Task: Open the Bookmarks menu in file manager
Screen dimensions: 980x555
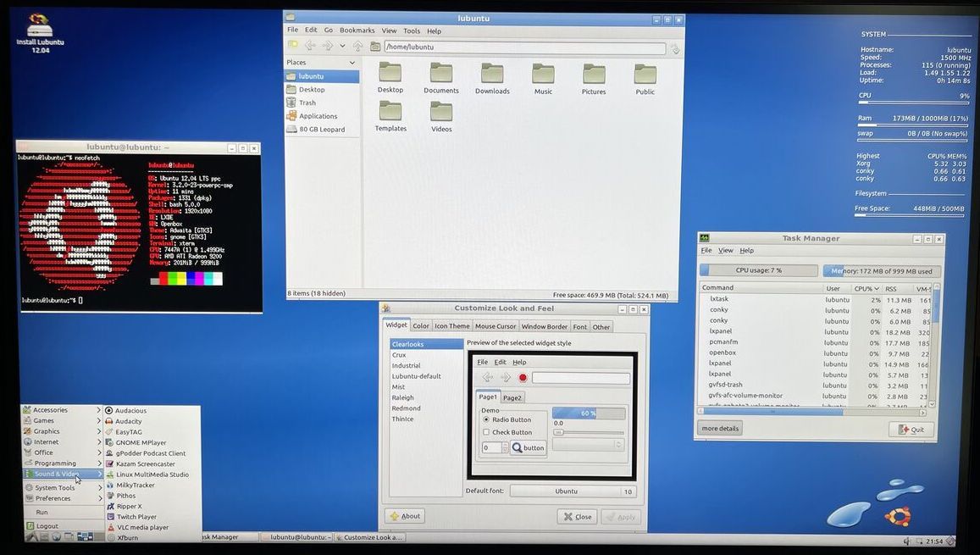Action: tap(356, 30)
